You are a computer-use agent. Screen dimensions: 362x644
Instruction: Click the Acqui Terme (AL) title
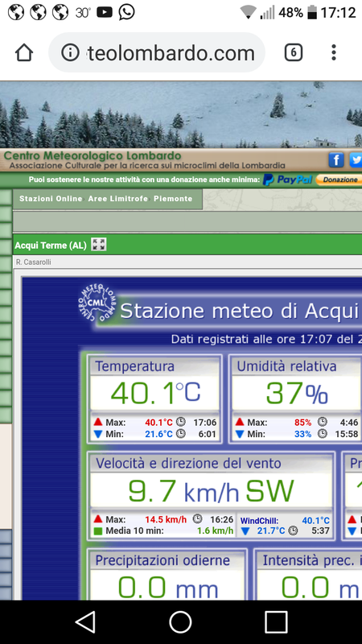(x=51, y=246)
